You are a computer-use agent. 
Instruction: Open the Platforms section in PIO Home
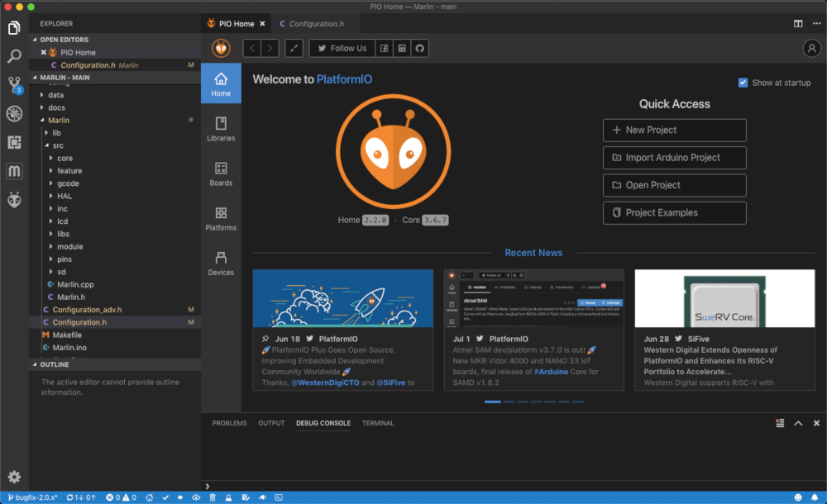point(221,218)
